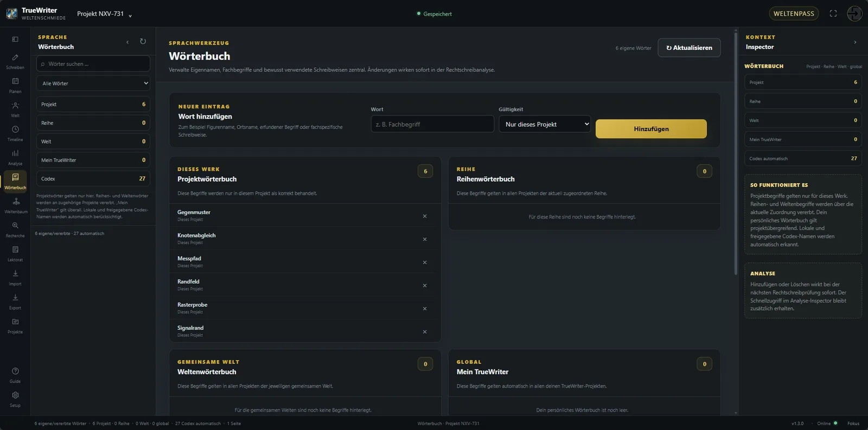Open the Setup settings icon
This screenshot has width=868, height=430.
tap(15, 400)
